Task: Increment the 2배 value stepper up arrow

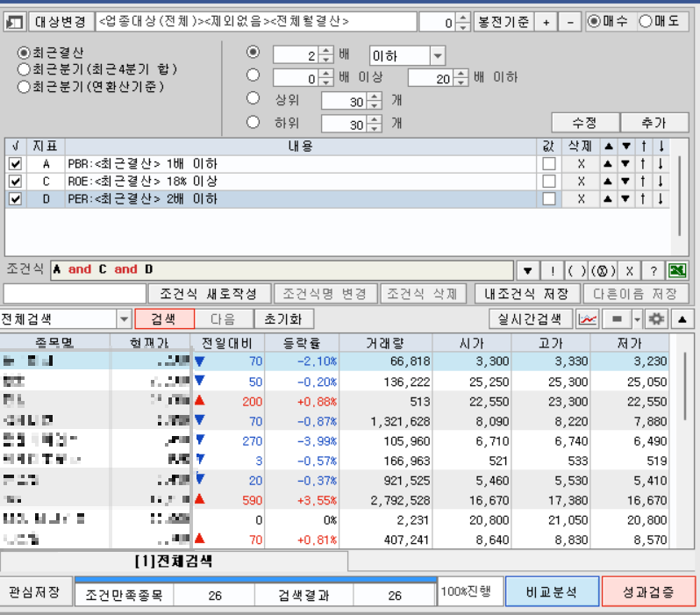Action: [326, 52]
